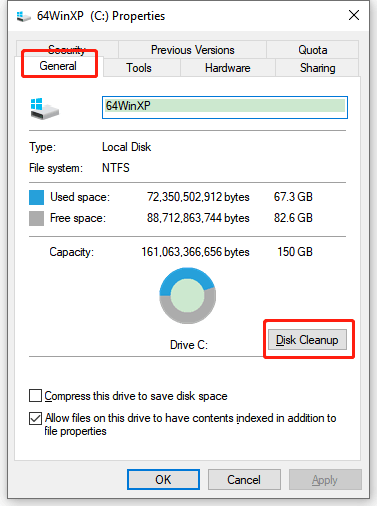Screen dimensions: 377x506
Task: Click the Cancel button
Action: (244, 479)
